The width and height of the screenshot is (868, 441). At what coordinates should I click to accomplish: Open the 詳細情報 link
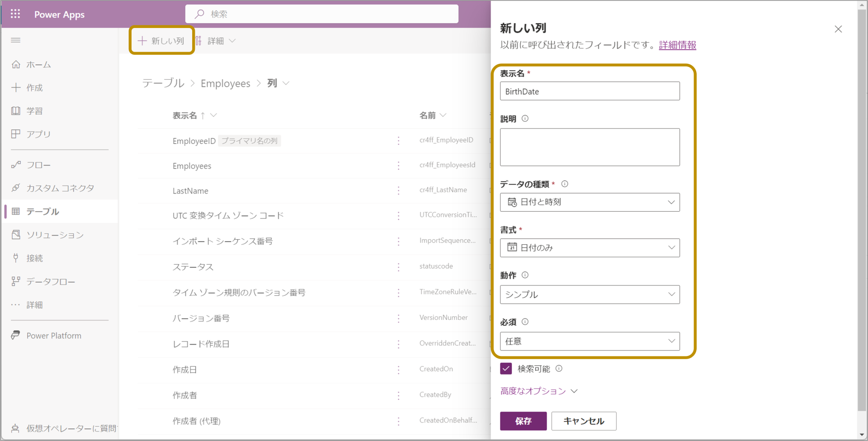[x=677, y=45]
